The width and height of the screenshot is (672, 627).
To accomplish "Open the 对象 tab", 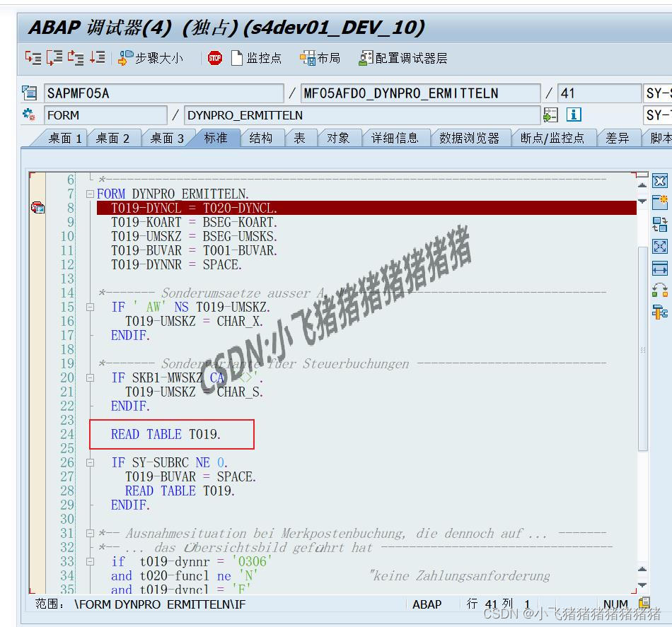I will point(338,138).
